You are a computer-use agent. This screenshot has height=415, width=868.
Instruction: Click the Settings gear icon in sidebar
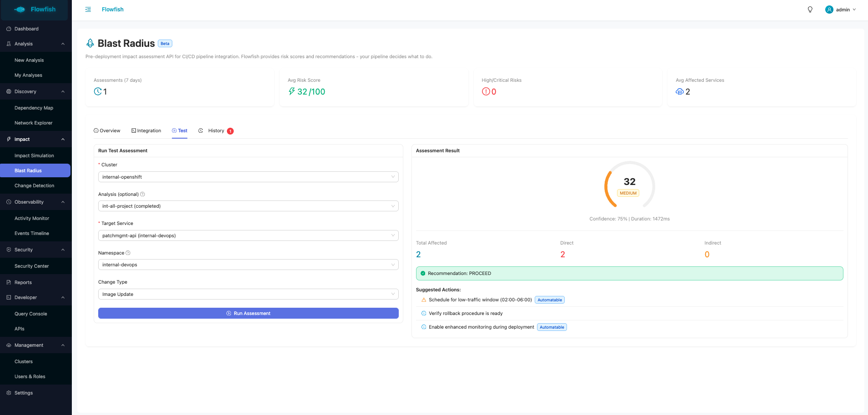coord(9,393)
